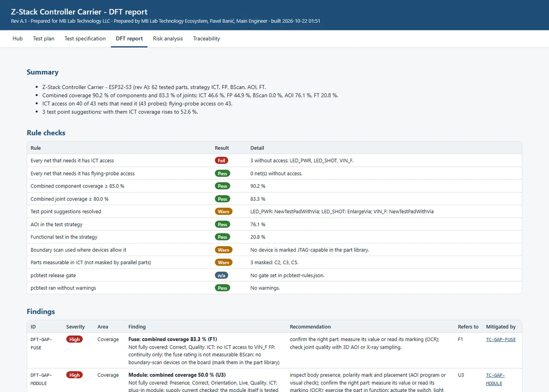
Task: Open the Hub tab
Action: click(x=18, y=39)
